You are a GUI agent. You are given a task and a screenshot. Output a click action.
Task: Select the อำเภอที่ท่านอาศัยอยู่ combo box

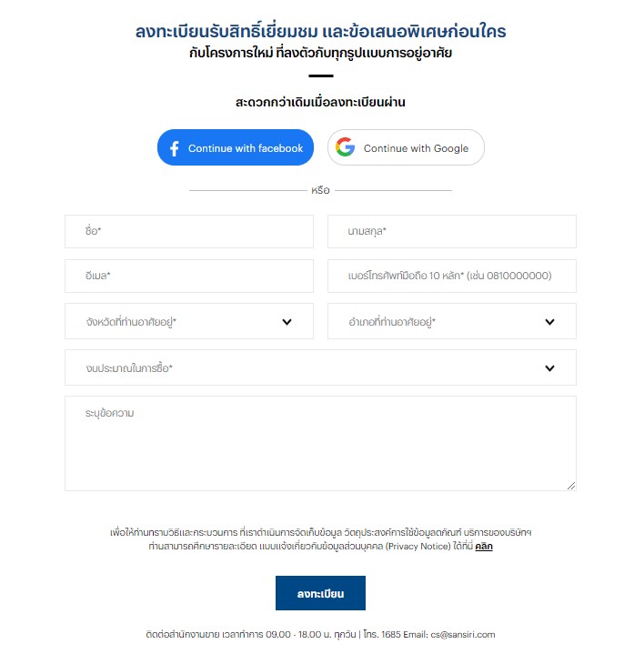click(x=452, y=321)
